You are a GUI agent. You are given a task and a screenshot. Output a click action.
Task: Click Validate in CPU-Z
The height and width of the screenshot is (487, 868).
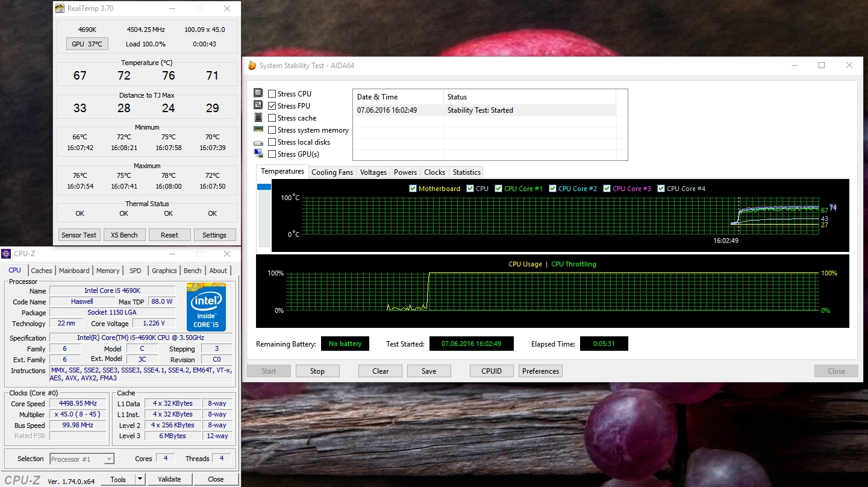click(169, 479)
